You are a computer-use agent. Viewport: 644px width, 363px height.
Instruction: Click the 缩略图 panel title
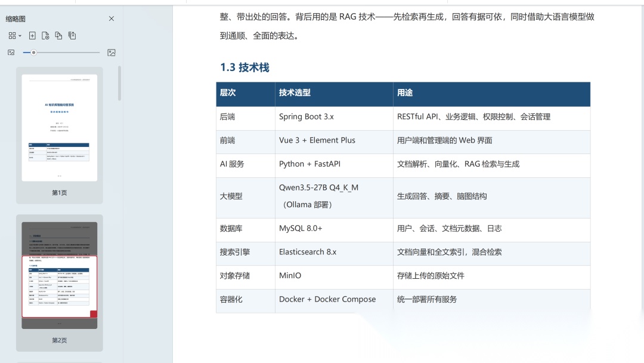pyautogui.click(x=16, y=19)
